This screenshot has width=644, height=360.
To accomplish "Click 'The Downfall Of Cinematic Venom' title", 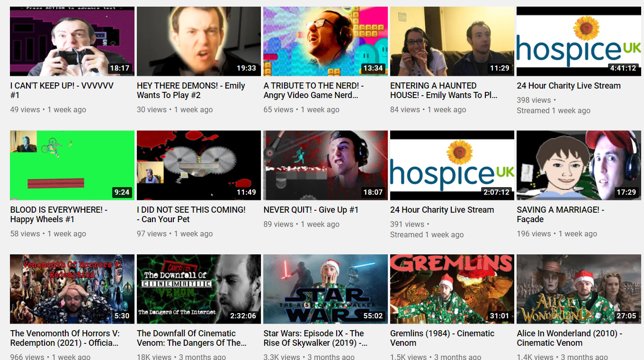I will tap(192, 338).
